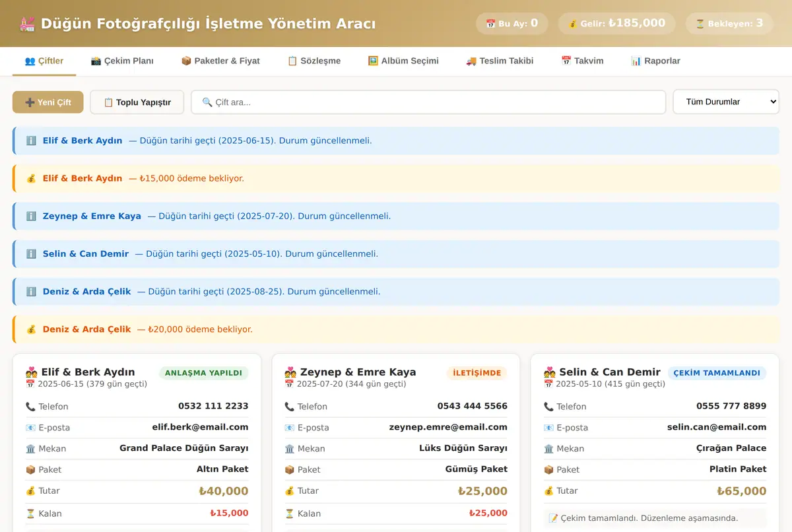The image size is (792, 532).
Task: Click the info icon on Zeynep & Emre Kaya alert
Action: click(x=31, y=216)
